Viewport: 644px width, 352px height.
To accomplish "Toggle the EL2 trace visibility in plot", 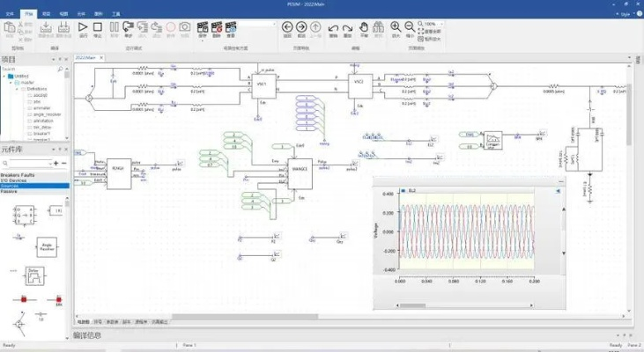I will 403,190.
